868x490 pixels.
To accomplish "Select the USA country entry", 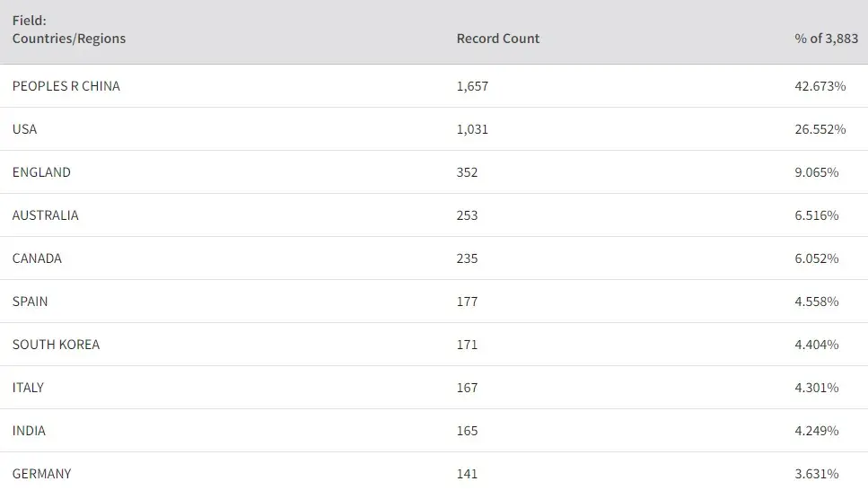I will tap(25, 129).
